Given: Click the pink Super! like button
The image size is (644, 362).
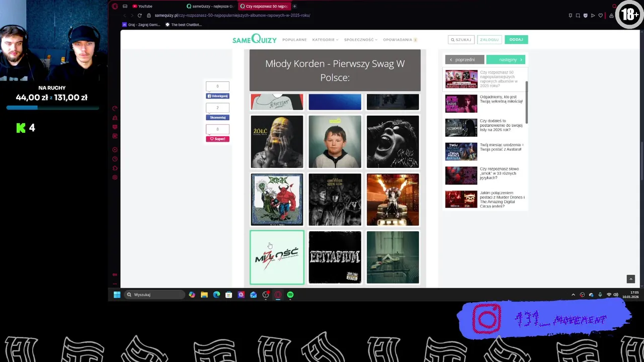Looking at the screenshot, I should tap(217, 139).
